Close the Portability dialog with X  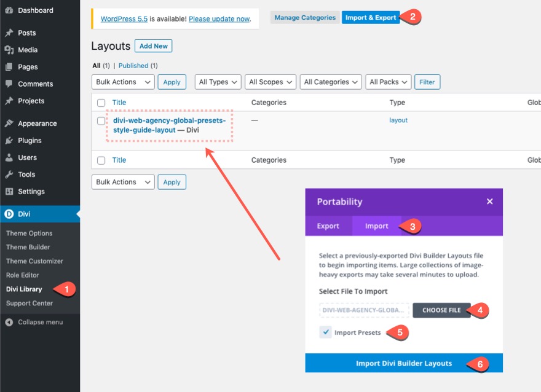coord(489,202)
